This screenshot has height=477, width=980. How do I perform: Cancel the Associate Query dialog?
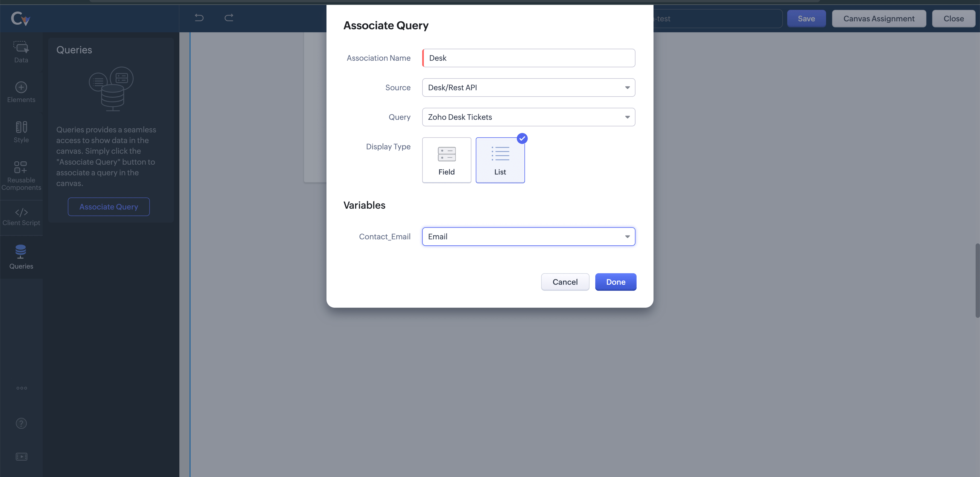click(565, 282)
